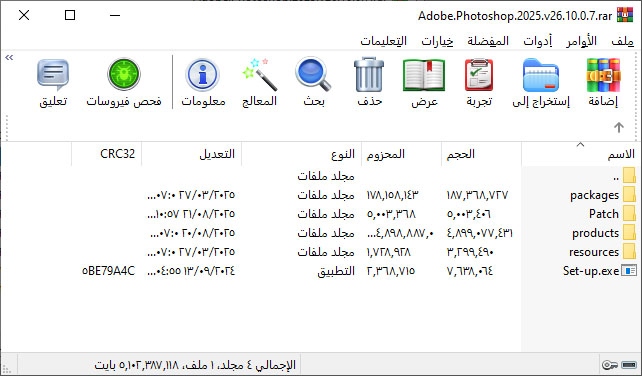This screenshot has height=376, width=642.
Task: Click the window title Adobe.Photoshop.2025.v26.10.0.7.rar
Action: point(515,16)
